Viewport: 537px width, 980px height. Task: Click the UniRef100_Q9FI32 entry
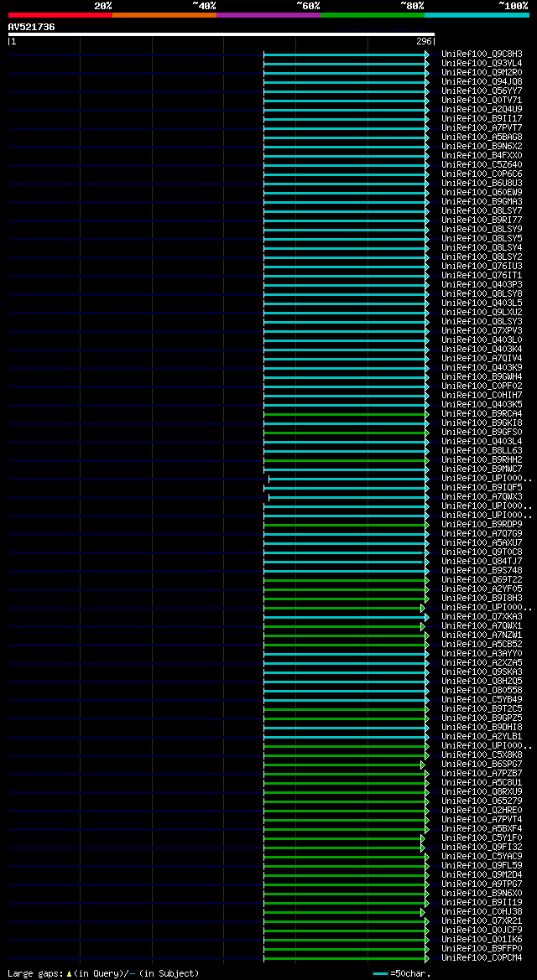(482, 848)
